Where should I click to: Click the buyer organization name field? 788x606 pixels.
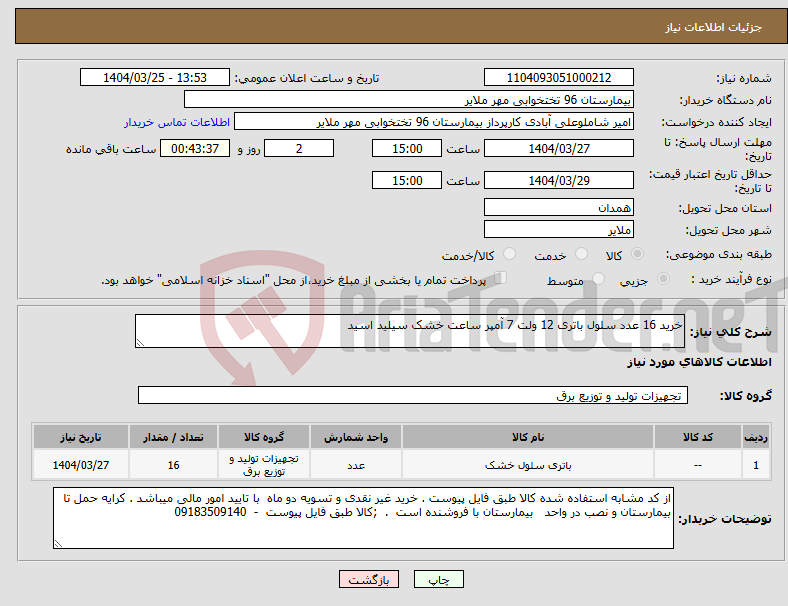409,99
